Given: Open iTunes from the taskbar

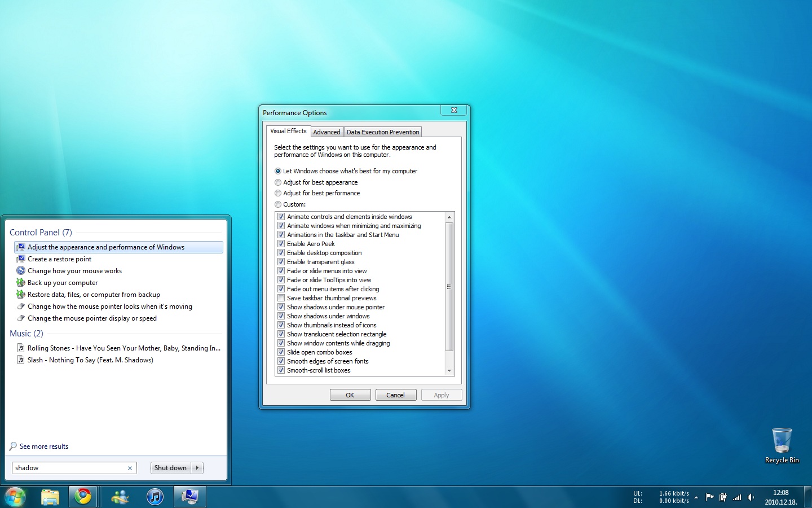Looking at the screenshot, I should [155, 497].
